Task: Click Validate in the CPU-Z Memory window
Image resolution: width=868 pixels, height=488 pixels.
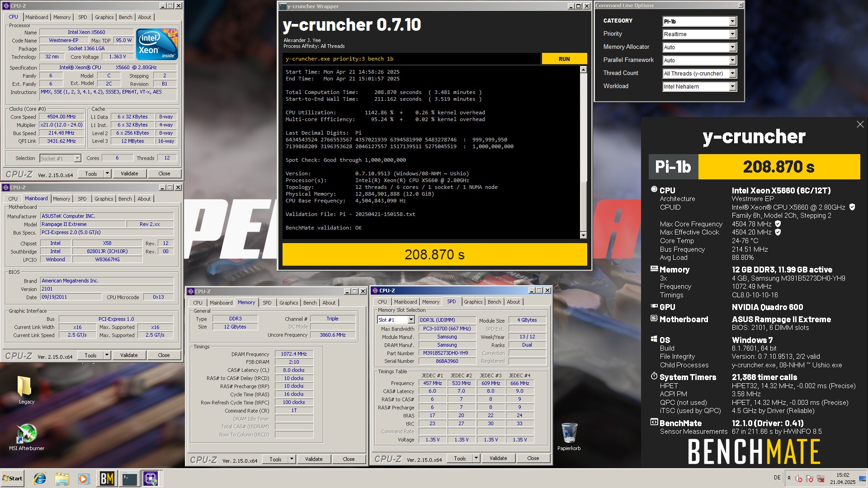Action: 314,459
